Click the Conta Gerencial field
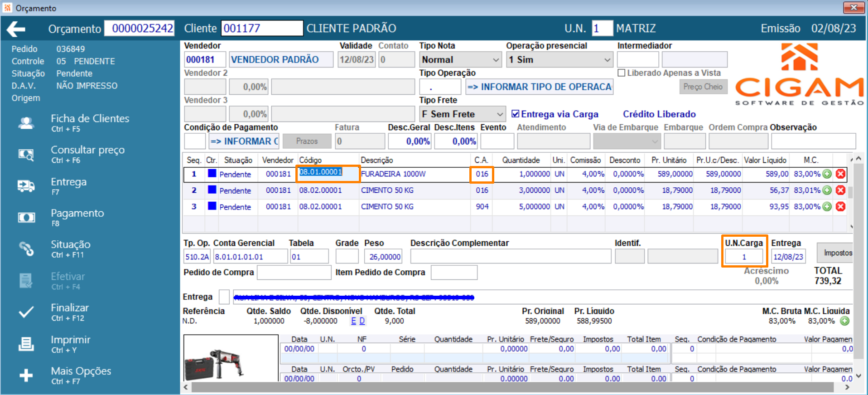The height and width of the screenshot is (395, 868). (x=251, y=256)
